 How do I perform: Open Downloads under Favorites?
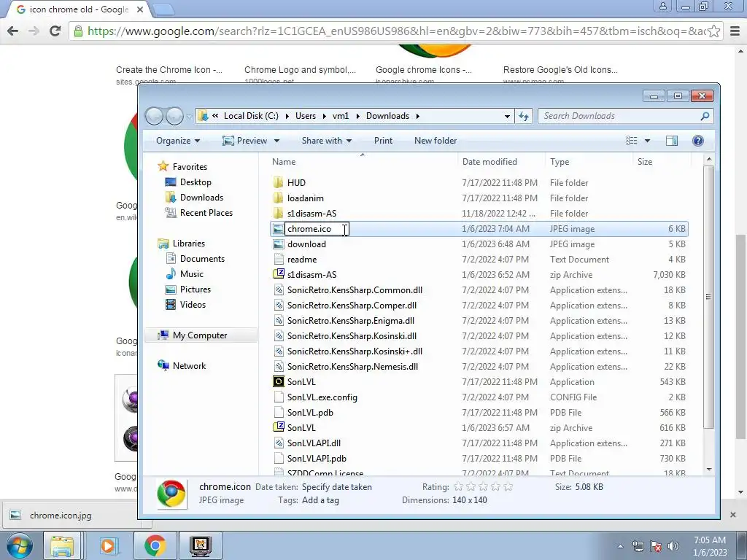click(x=201, y=197)
